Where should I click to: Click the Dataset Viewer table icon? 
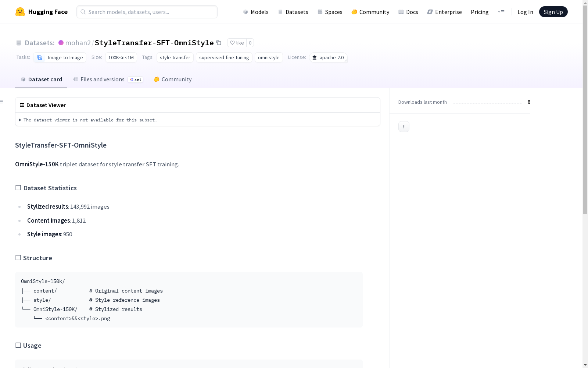point(22,105)
